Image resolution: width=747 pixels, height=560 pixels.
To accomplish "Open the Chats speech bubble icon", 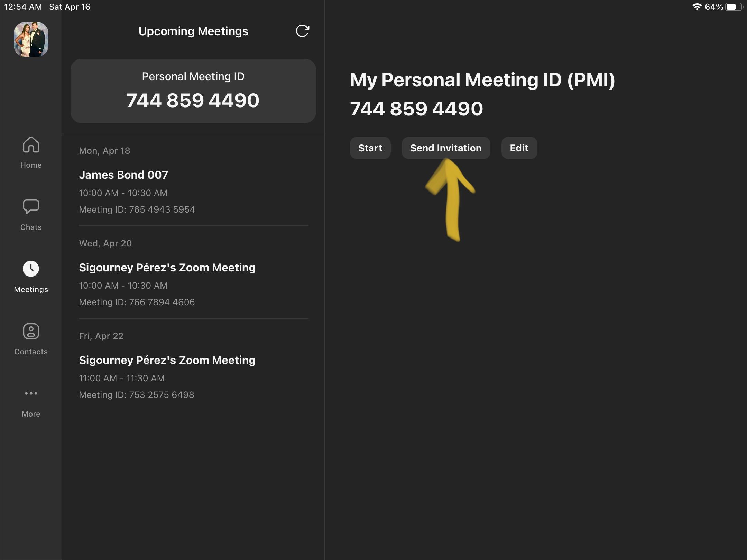I will 31,206.
